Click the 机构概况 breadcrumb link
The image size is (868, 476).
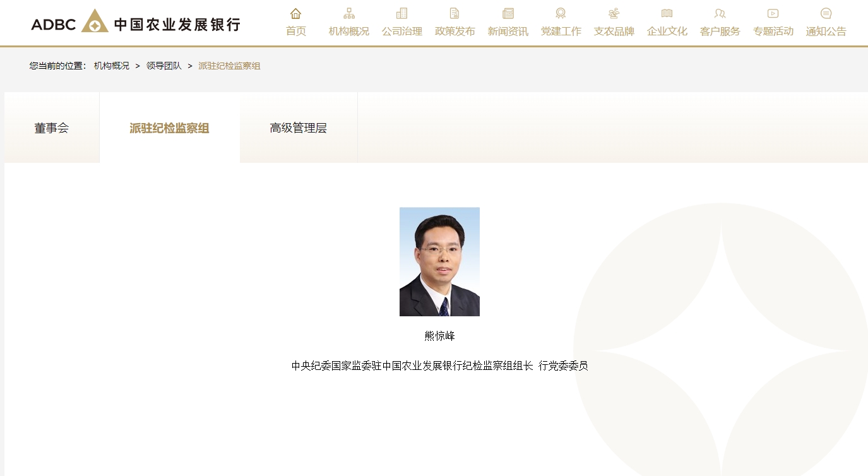click(112, 66)
